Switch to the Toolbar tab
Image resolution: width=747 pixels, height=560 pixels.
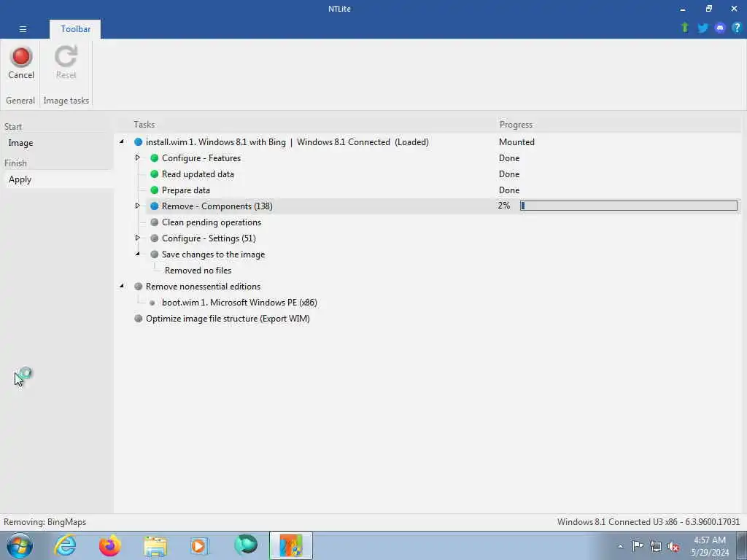[75, 29]
